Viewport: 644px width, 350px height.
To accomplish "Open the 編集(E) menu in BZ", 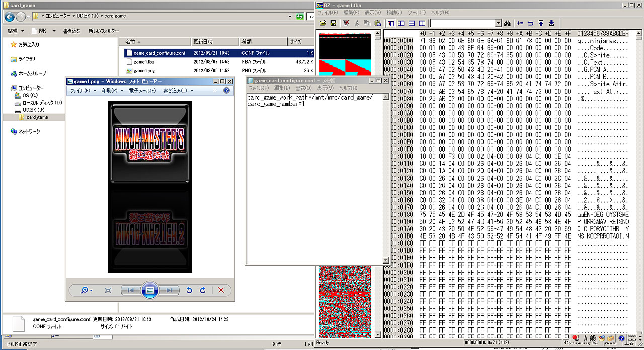I will [351, 12].
